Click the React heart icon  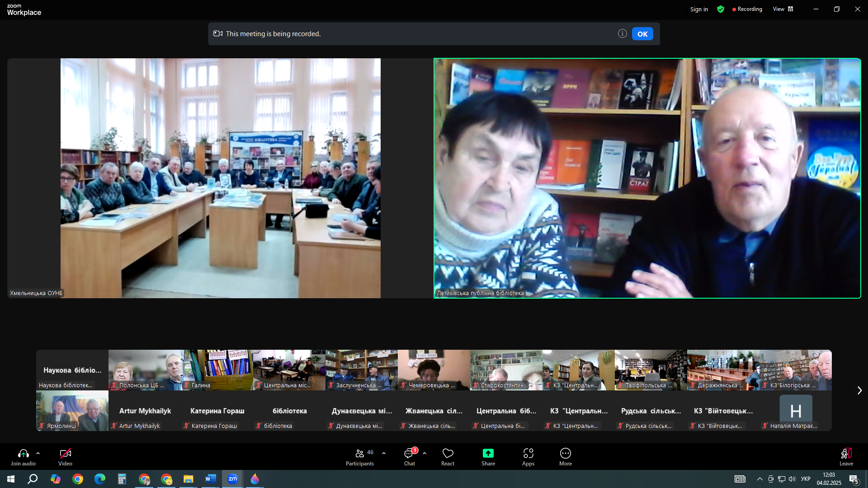(x=448, y=456)
